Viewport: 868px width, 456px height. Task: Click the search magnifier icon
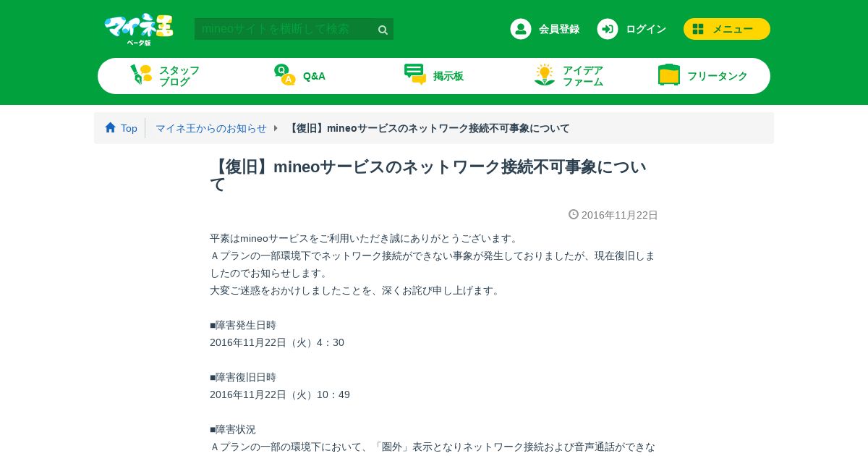383,30
